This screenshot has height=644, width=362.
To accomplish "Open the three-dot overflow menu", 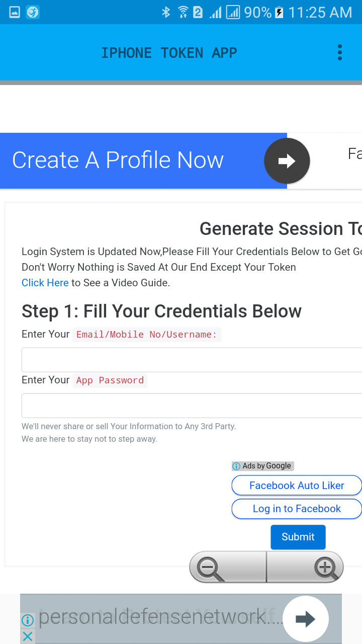I will (x=339, y=52).
